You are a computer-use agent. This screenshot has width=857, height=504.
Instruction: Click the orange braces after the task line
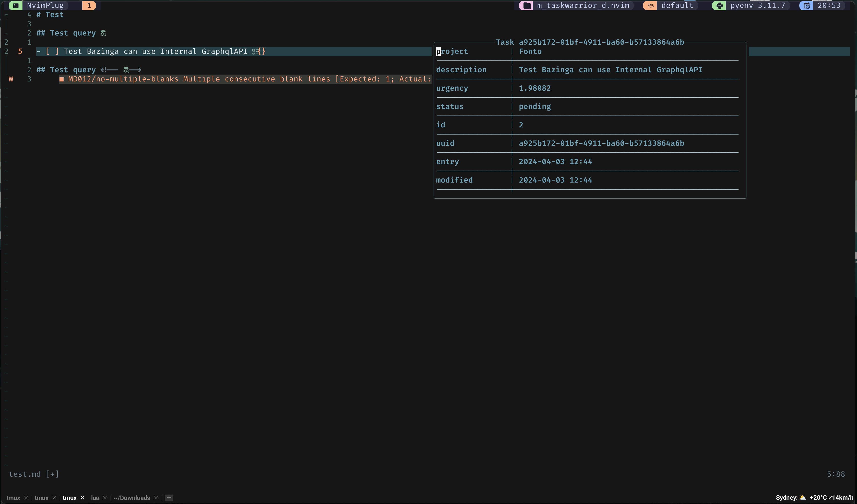(x=262, y=51)
